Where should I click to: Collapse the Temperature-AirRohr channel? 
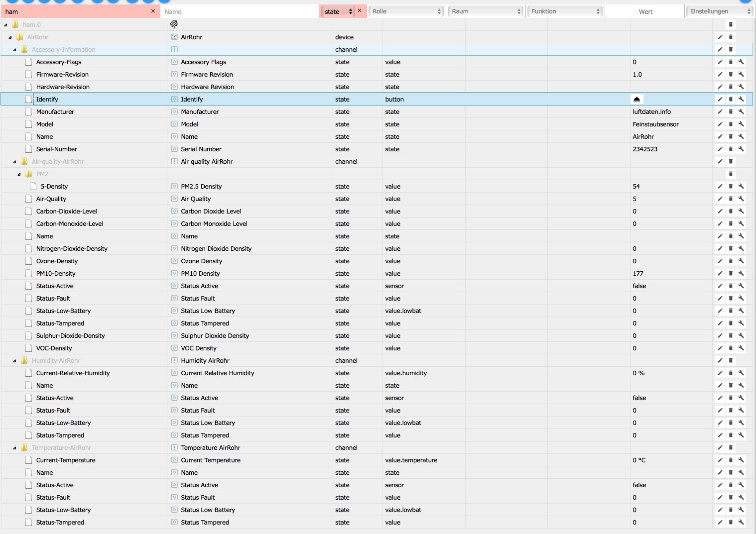point(14,447)
